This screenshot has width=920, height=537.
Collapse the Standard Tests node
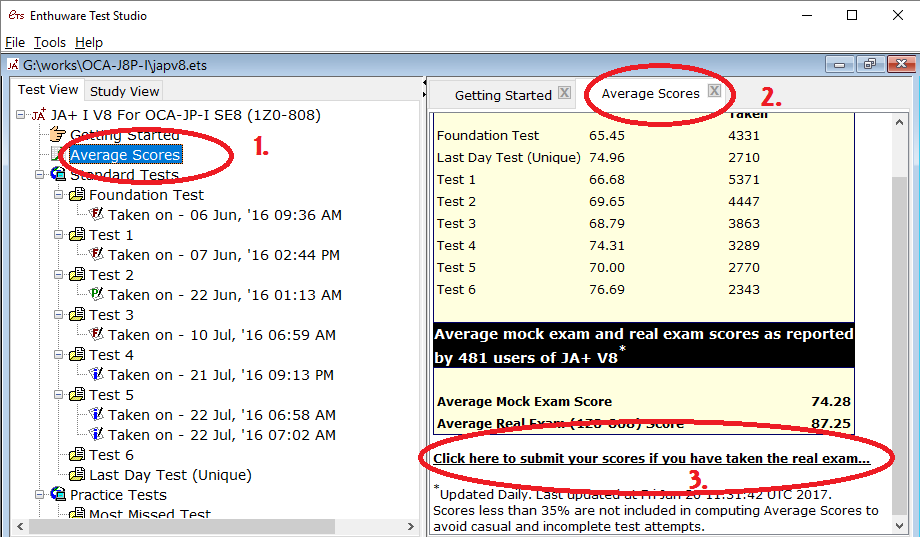39,174
